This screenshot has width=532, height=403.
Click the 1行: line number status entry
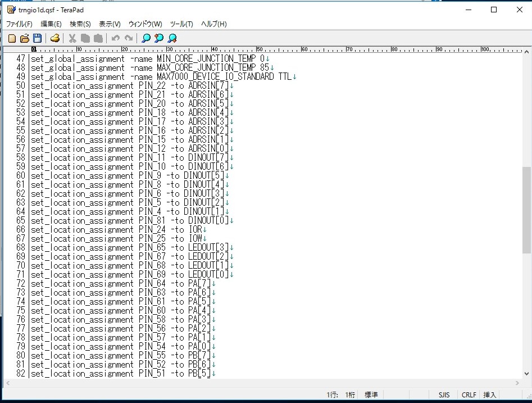point(333,395)
